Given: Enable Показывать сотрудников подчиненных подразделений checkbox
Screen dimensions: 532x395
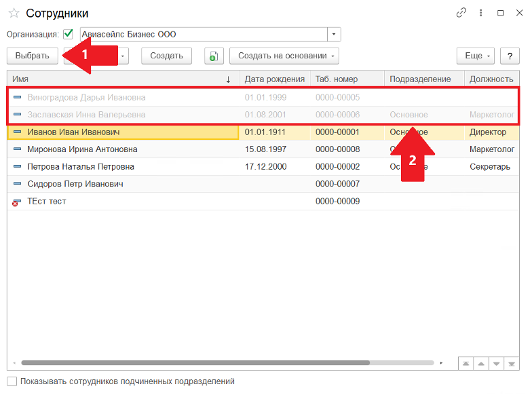Looking at the screenshot, I should point(12,381).
